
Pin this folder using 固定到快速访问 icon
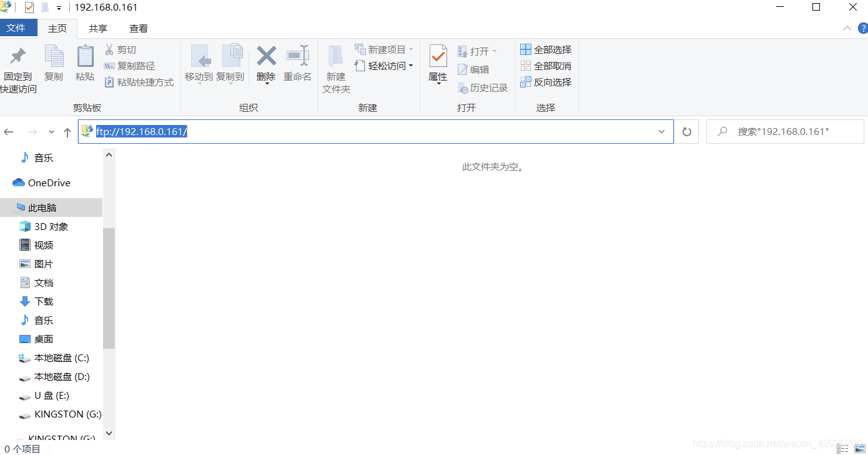pos(18,69)
